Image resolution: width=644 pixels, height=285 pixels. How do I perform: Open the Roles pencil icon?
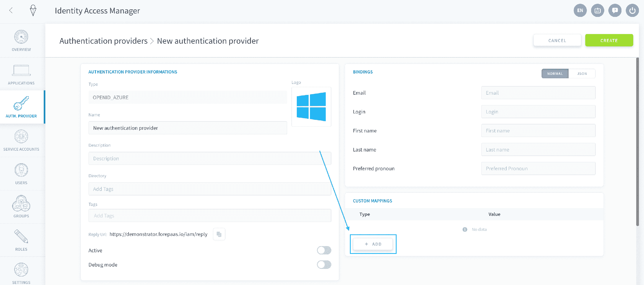pyautogui.click(x=21, y=236)
